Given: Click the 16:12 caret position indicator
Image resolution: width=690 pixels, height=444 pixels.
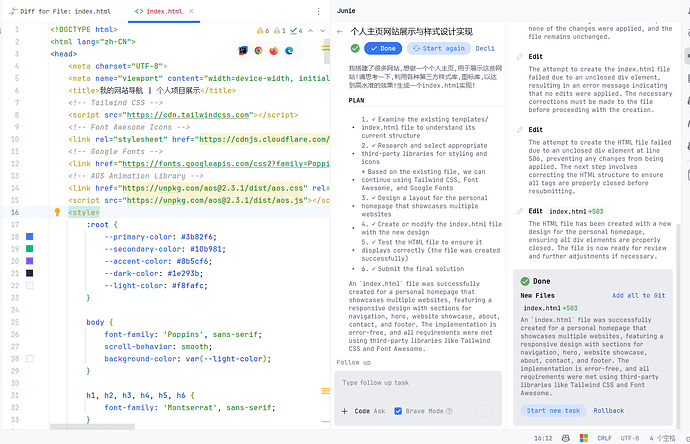Looking at the screenshot, I should pos(543,438).
